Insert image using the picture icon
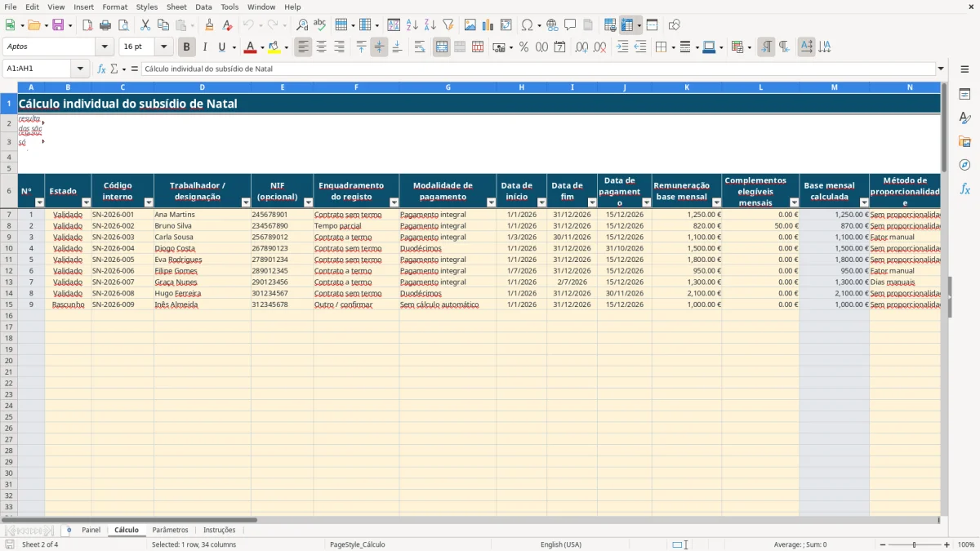980x551 pixels. click(470, 25)
